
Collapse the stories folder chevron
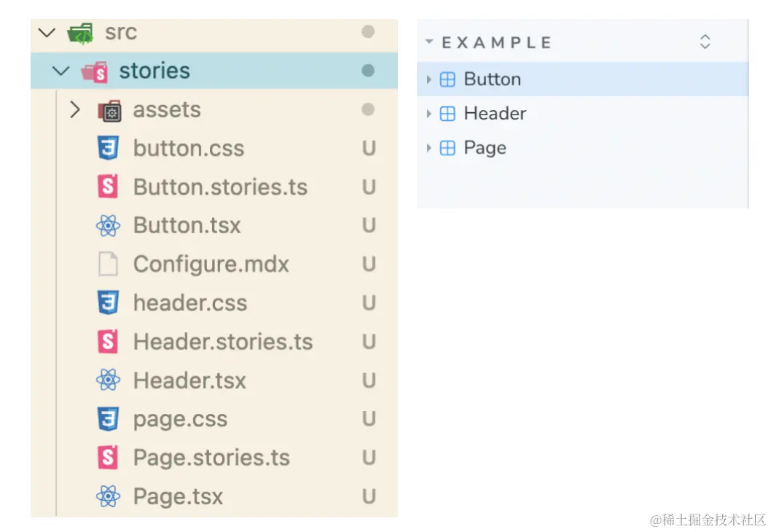pyautogui.click(x=62, y=71)
